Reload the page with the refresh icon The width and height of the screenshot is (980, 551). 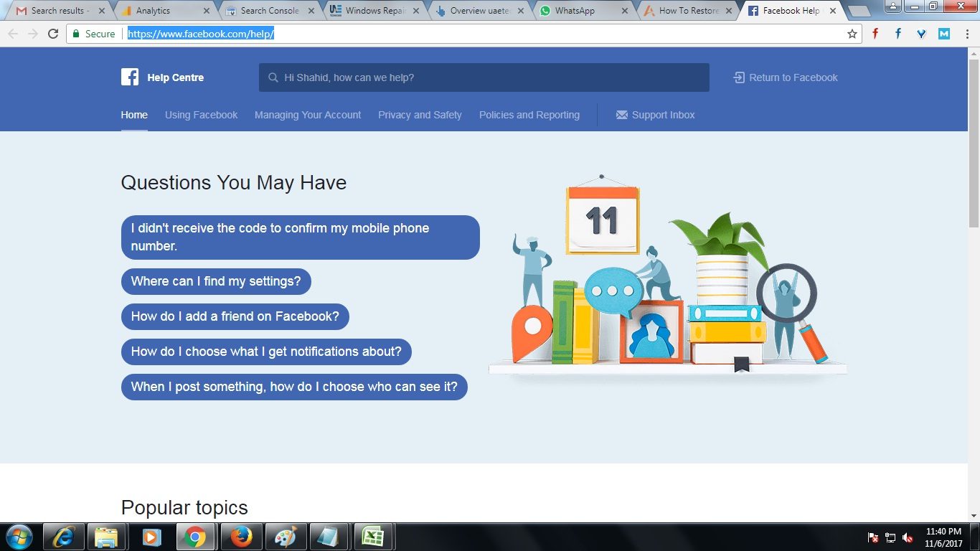[x=53, y=34]
